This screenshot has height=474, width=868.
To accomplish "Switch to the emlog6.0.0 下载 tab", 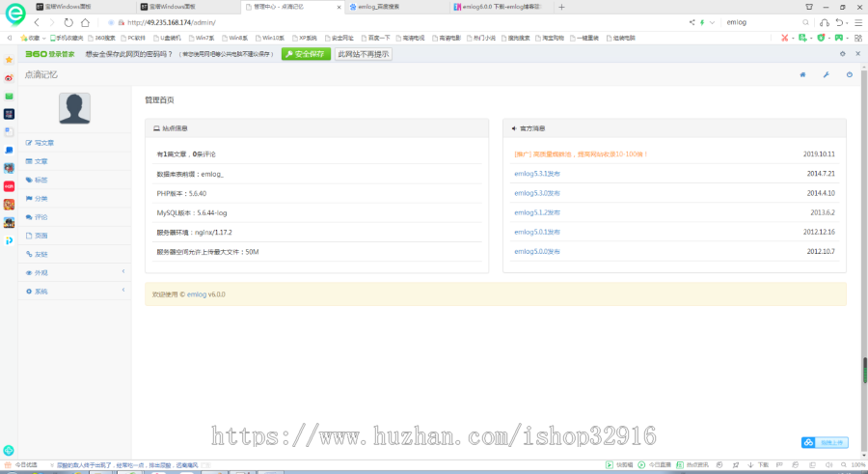I will [501, 7].
